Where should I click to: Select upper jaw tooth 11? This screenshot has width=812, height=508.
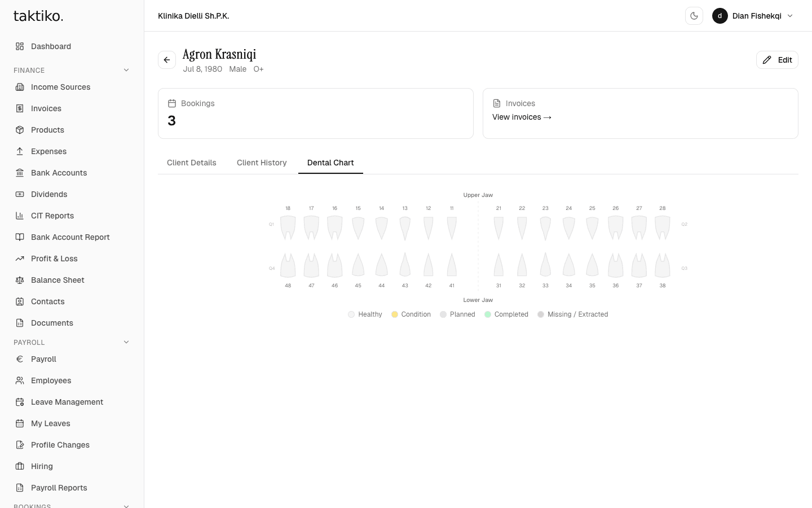pyautogui.click(x=452, y=227)
